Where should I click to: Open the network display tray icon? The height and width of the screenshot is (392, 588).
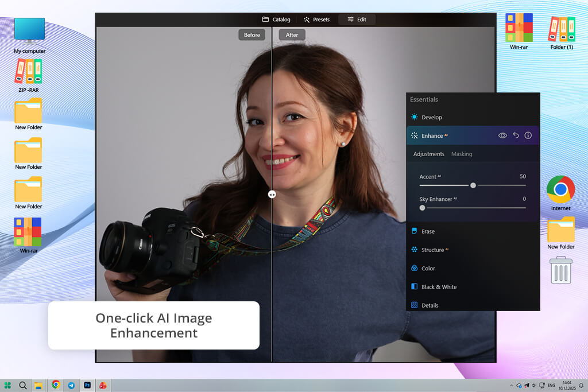[542, 385]
